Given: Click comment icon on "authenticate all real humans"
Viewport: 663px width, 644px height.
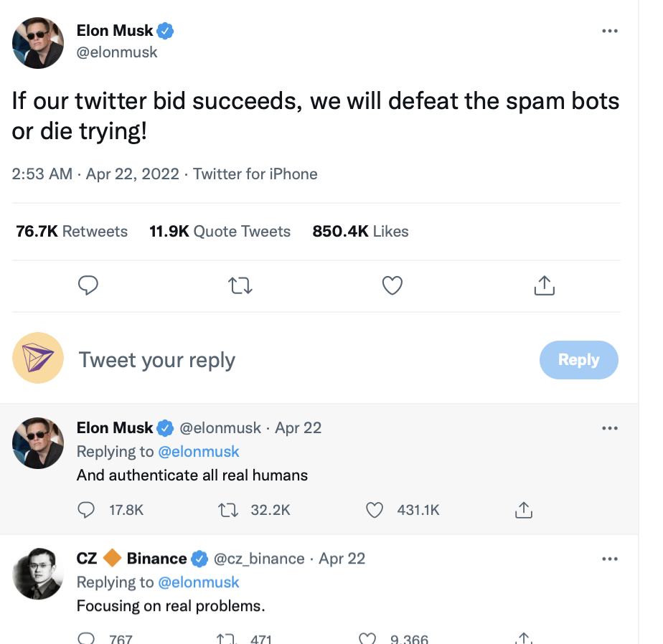Looking at the screenshot, I should tap(86, 510).
